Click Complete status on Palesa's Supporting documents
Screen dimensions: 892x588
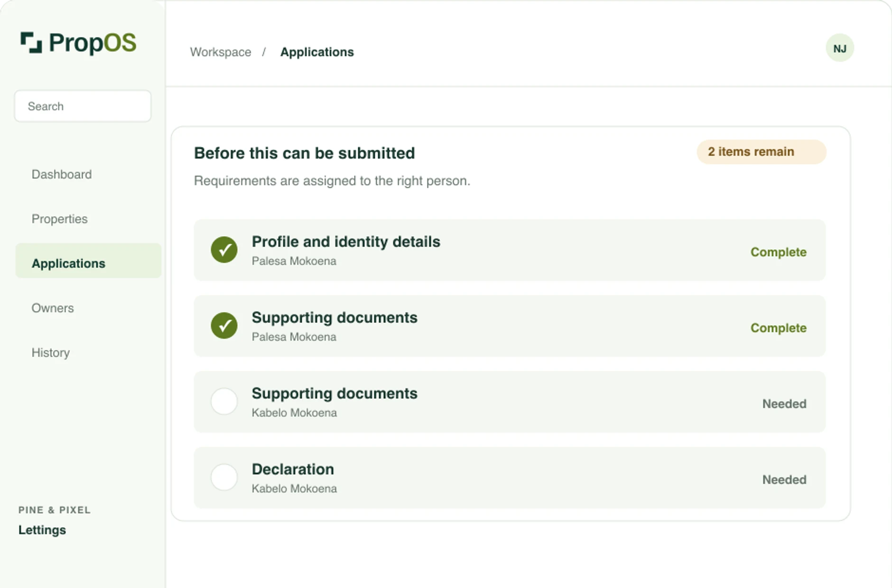pyautogui.click(x=778, y=328)
